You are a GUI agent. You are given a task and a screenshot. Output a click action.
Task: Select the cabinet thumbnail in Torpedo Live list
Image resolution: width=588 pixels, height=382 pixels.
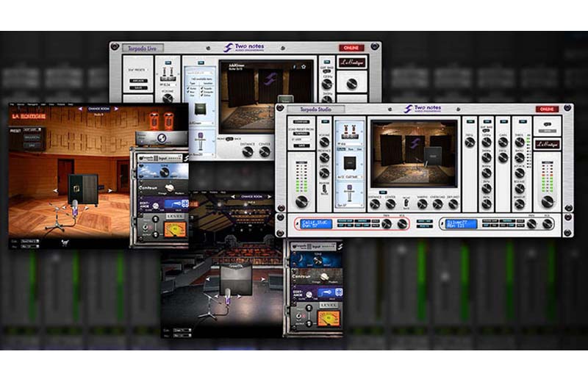point(200,109)
